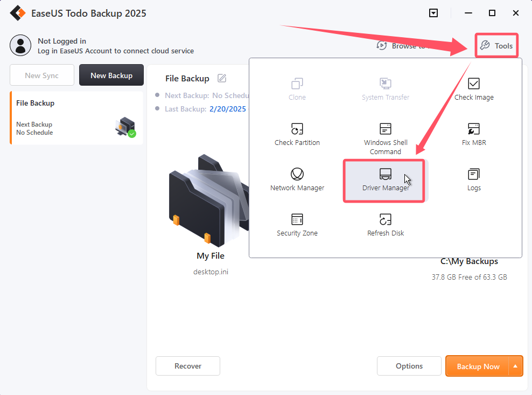
Task: Click the backup status computer icon
Action: [x=125, y=127]
